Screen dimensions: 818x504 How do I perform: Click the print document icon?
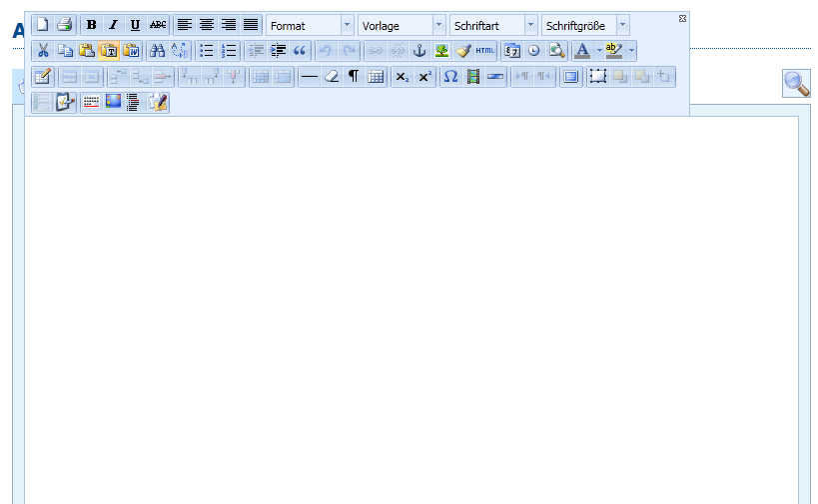[64, 25]
